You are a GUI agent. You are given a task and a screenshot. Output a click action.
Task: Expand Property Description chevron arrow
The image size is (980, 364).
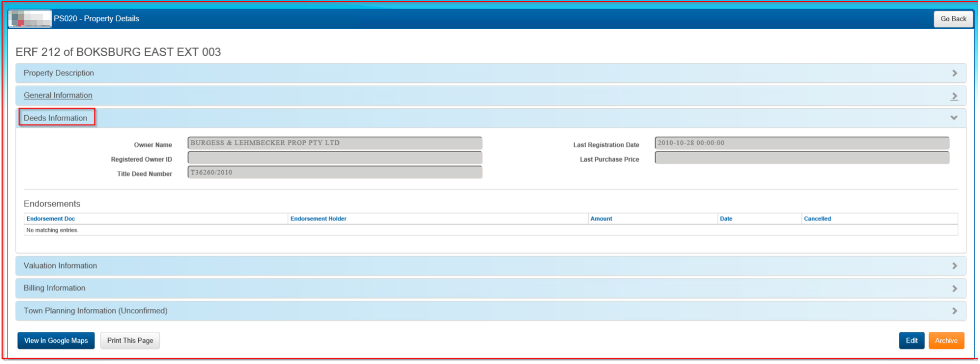tap(954, 73)
